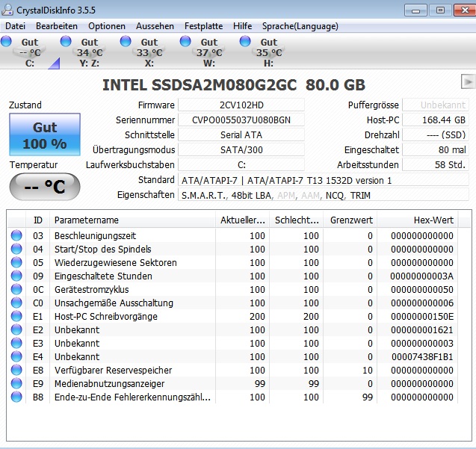476x449 pixels.
Task: Click the Eingeschaltet value 80 mal
Action: pyautogui.click(x=436, y=149)
